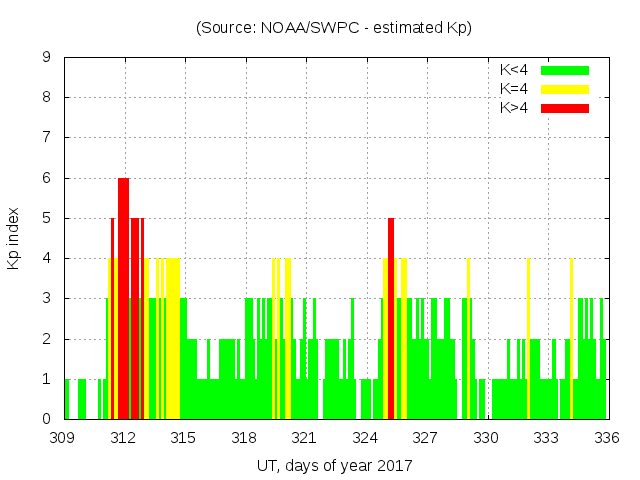Select the K<4 legend text label

(x=514, y=70)
